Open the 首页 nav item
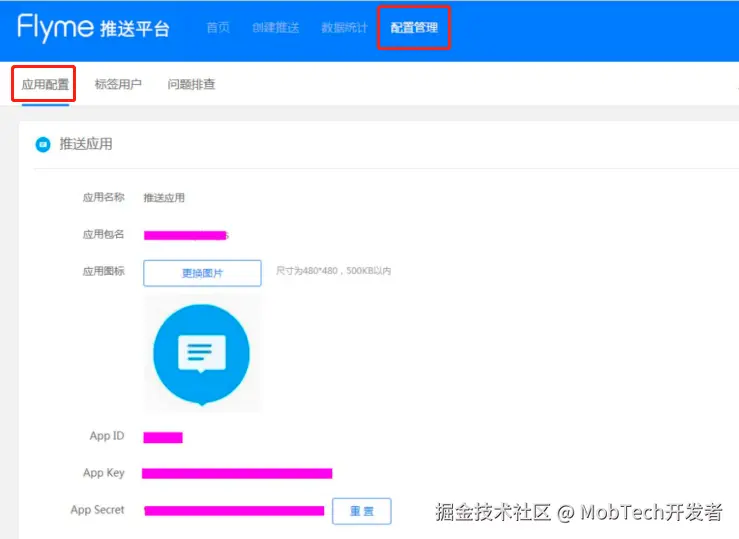 pyautogui.click(x=218, y=28)
